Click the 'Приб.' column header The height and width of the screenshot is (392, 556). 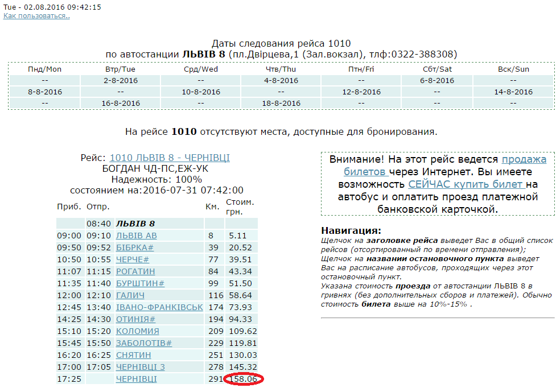pyautogui.click(x=69, y=207)
